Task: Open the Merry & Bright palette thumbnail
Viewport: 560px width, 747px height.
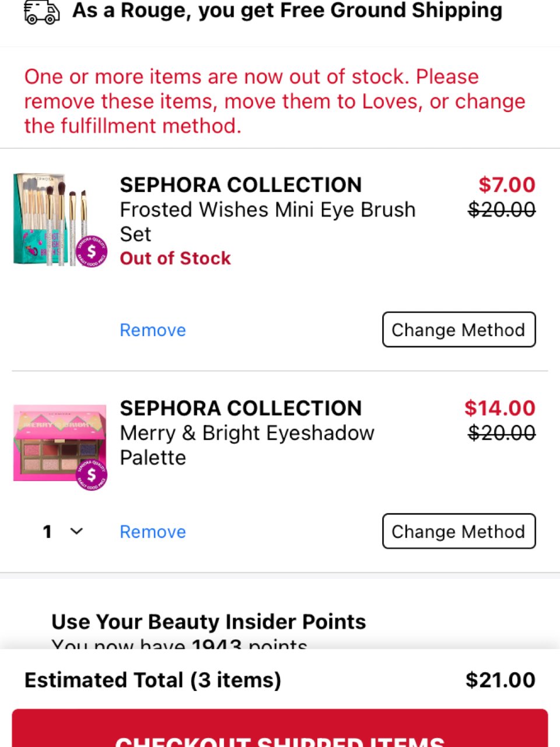Action: [x=60, y=444]
